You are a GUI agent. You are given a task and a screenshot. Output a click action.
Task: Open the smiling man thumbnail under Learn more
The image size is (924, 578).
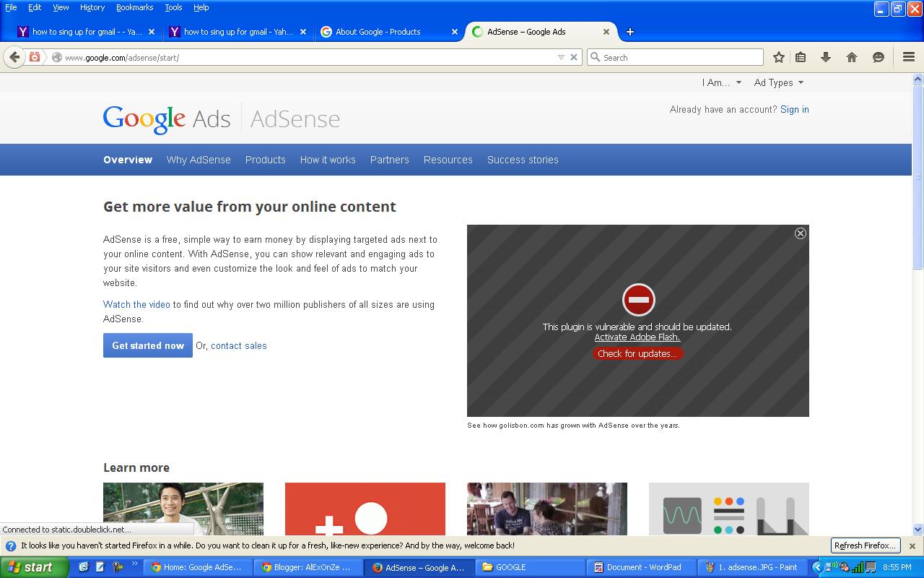(183, 509)
